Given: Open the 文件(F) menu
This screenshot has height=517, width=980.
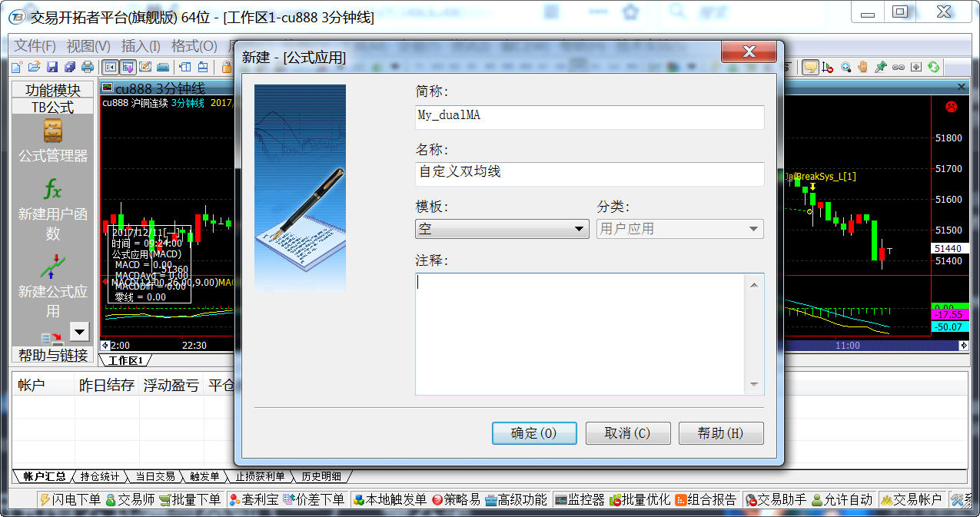Looking at the screenshot, I should pyautogui.click(x=35, y=46).
